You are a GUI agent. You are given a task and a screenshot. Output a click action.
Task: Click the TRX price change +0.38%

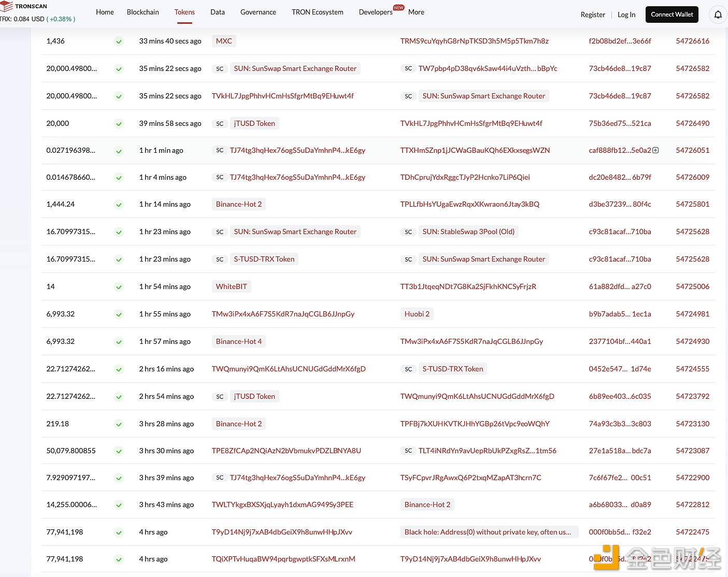tap(61, 19)
